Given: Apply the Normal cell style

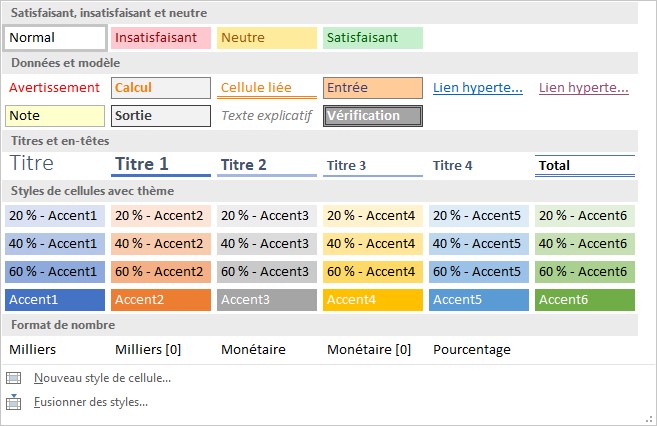Looking at the screenshot, I should 56,38.
